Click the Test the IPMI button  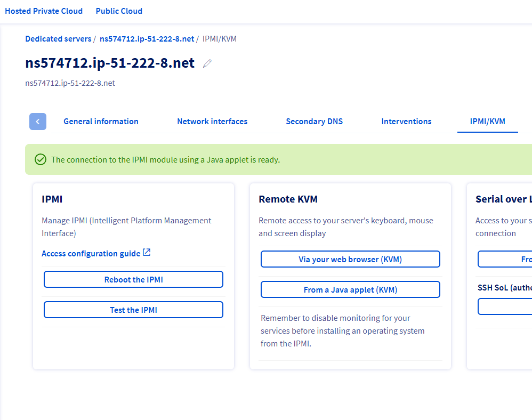133,310
